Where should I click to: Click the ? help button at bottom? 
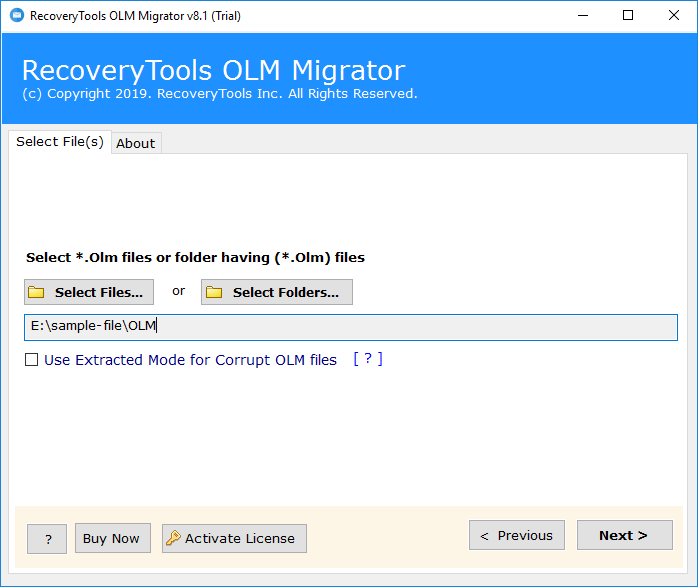pos(47,539)
